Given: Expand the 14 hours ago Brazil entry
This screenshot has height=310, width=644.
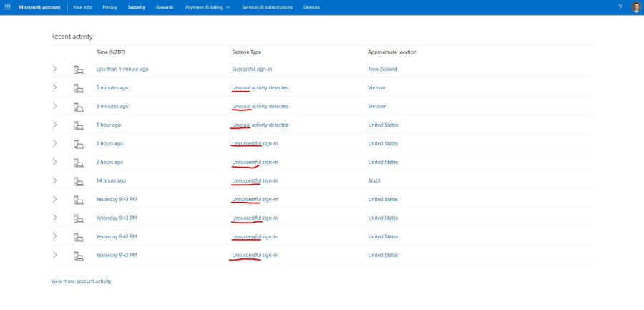Looking at the screenshot, I should (54, 181).
